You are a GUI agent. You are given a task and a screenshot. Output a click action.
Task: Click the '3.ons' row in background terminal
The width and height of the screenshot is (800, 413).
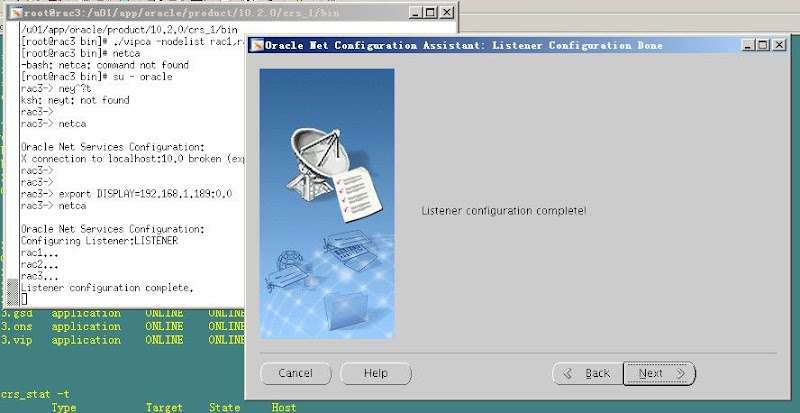(x=122, y=327)
